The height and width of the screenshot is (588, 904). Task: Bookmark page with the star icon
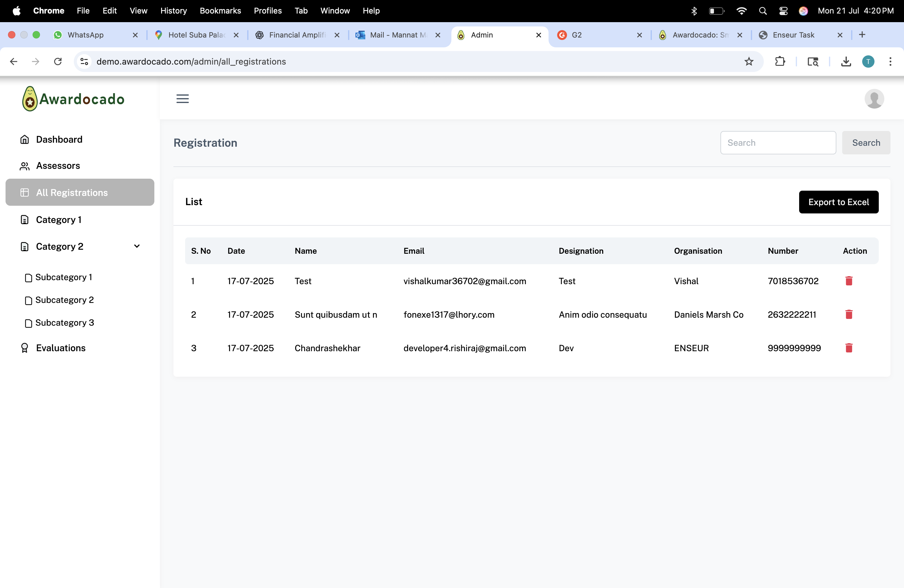click(x=749, y=62)
